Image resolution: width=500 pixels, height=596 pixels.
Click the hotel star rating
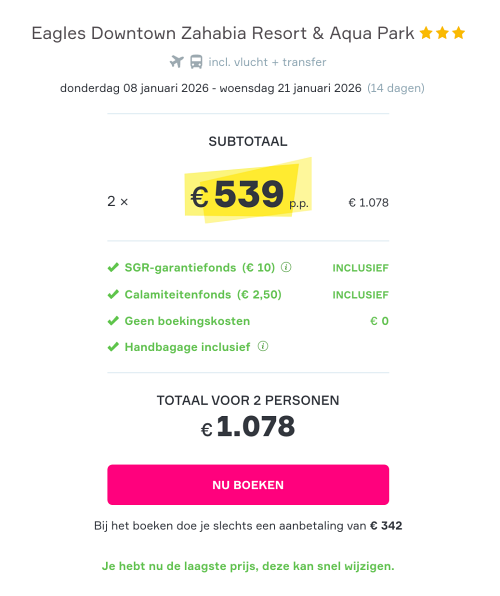[x=442, y=33]
